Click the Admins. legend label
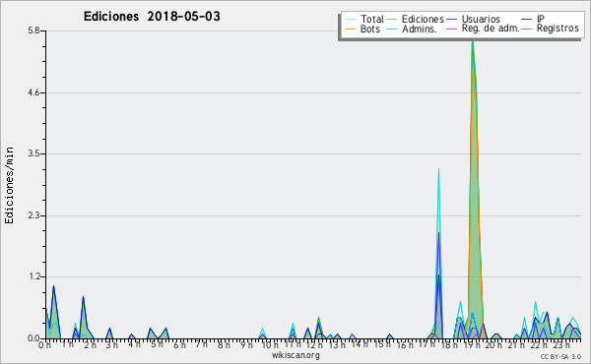The height and width of the screenshot is (364, 591). (x=420, y=29)
